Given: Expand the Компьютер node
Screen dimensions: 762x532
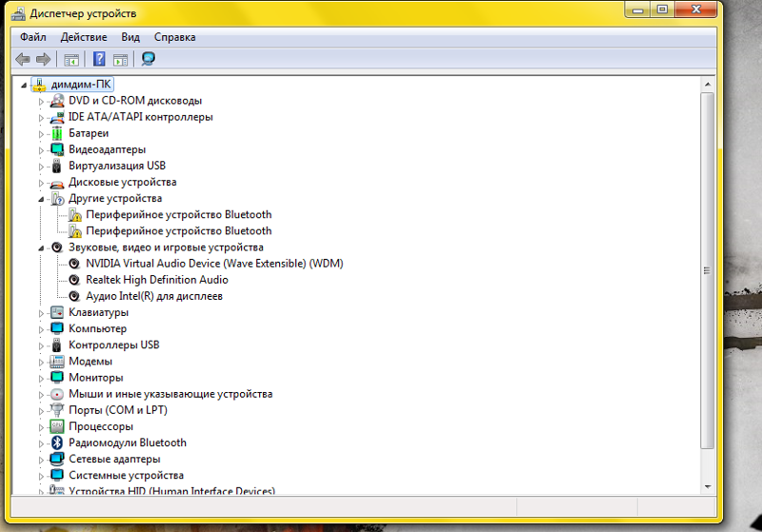Looking at the screenshot, I should 41,329.
